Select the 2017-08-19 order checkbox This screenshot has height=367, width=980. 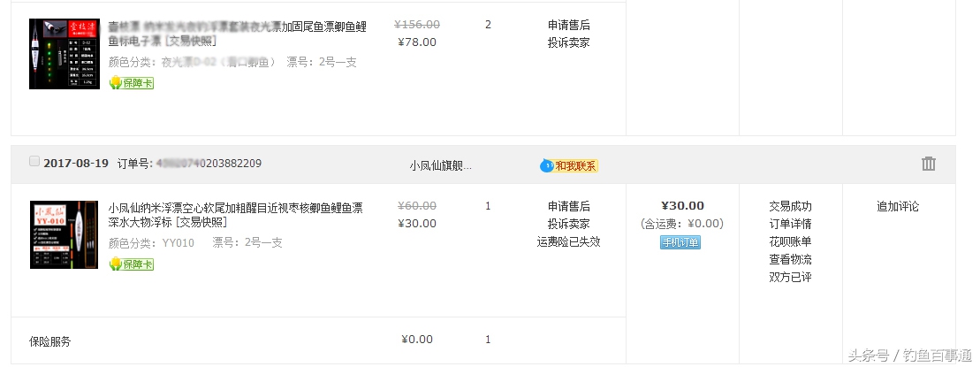point(34,162)
